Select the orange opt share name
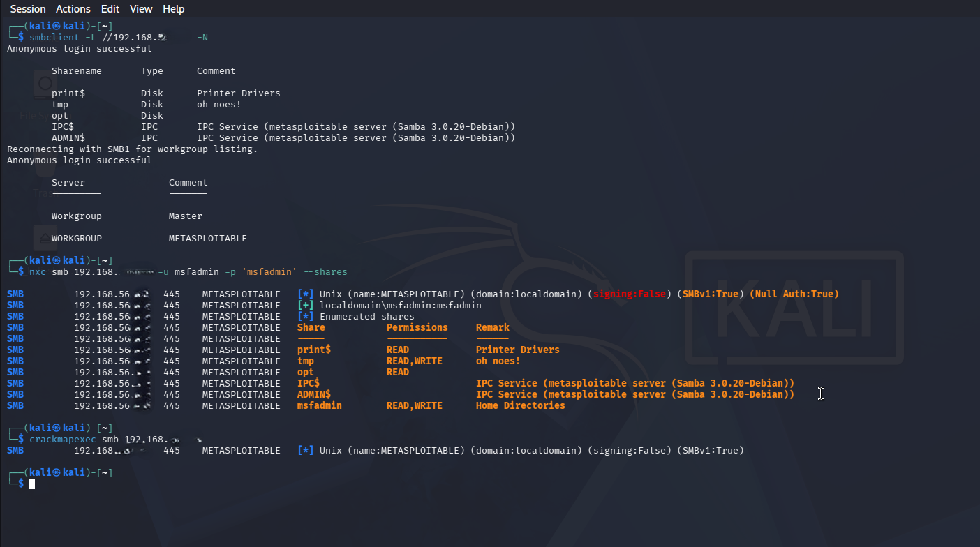This screenshot has width=980, height=547. pyautogui.click(x=306, y=373)
